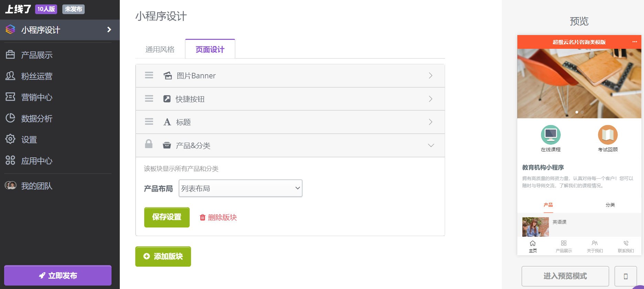
Task: Select the 分类 tab in the preview
Action: [x=610, y=205]
